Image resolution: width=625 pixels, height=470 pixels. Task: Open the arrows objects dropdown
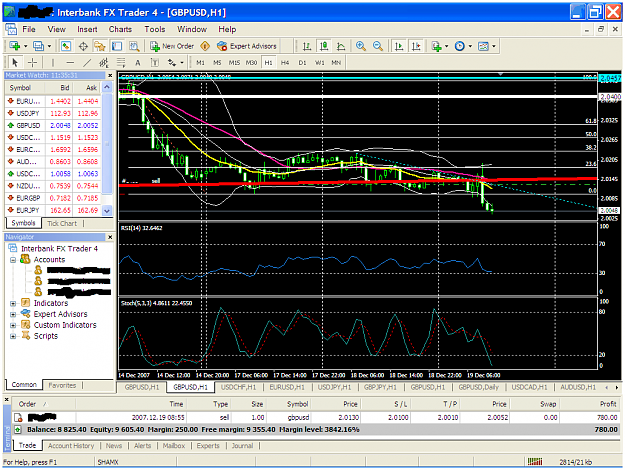[182, 63]
